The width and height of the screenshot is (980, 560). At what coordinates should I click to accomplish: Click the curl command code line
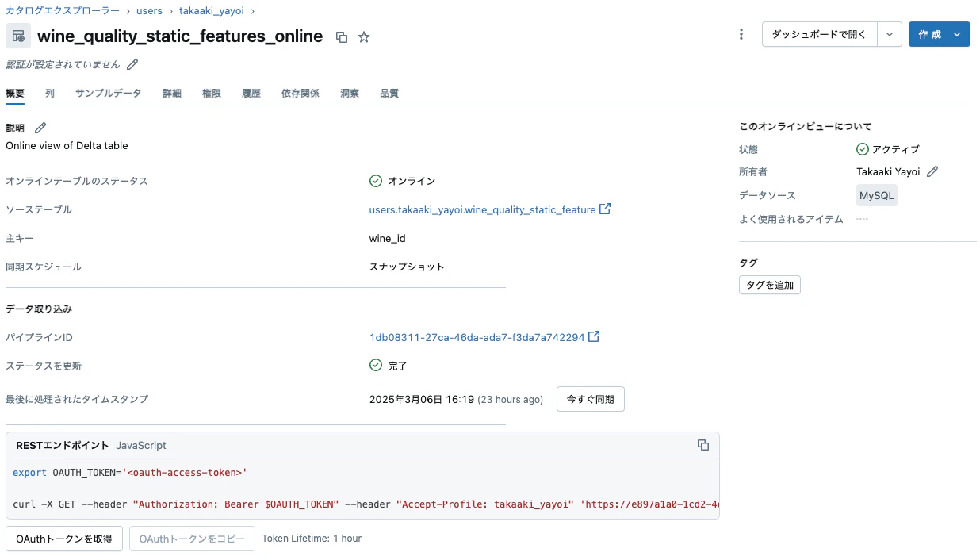[x=366, y=504]
